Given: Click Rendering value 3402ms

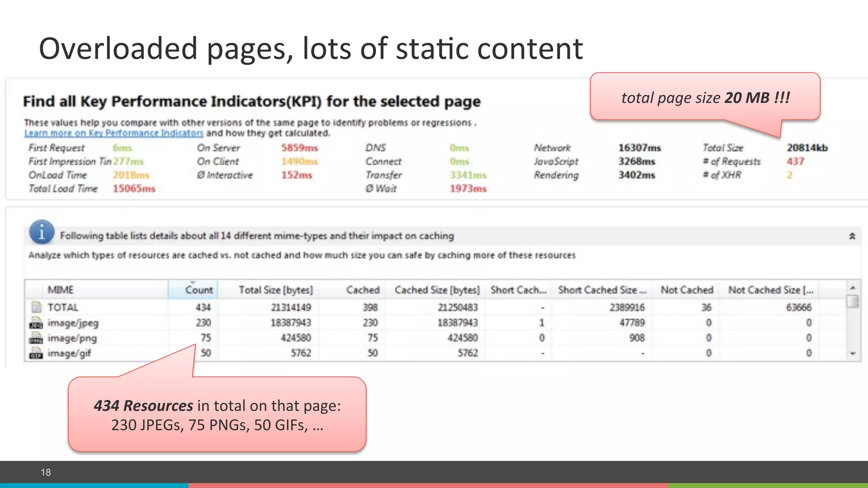Looking at the screenshot, I should [x=637, y=175].
